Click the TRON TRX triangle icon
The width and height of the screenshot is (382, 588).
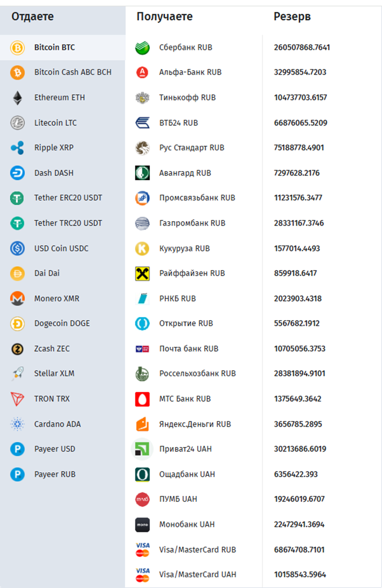point(17,399)
